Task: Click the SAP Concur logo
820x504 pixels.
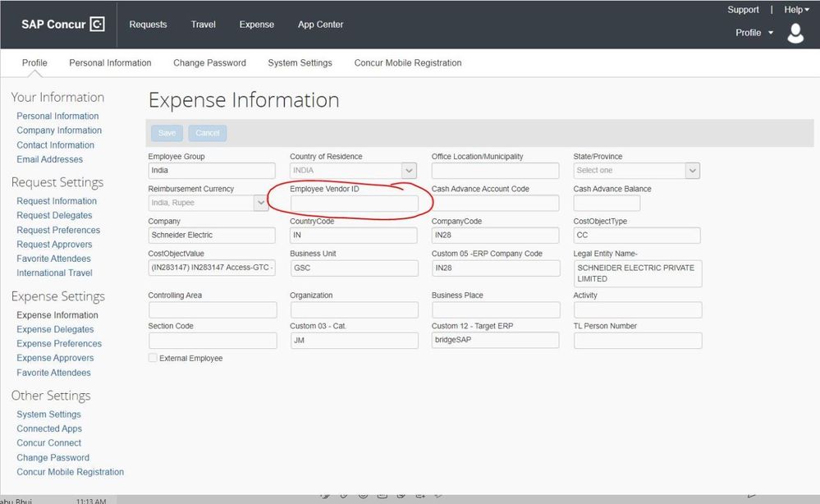Action: point(62,24)
